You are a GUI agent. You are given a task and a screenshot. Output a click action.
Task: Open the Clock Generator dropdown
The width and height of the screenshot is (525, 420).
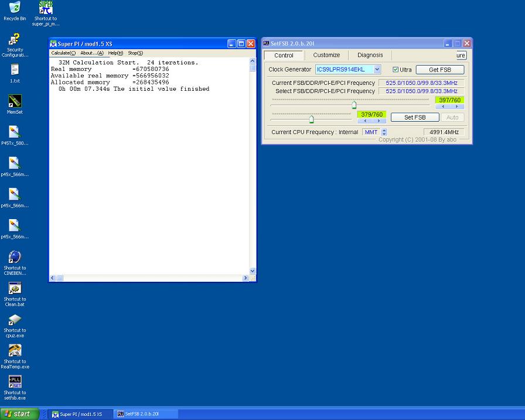tap(377, 69)
